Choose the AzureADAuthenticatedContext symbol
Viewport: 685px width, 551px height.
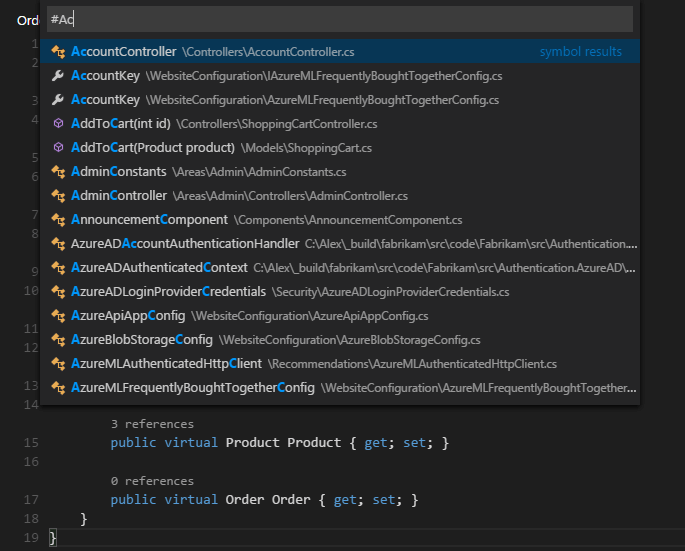coord(159,267)
